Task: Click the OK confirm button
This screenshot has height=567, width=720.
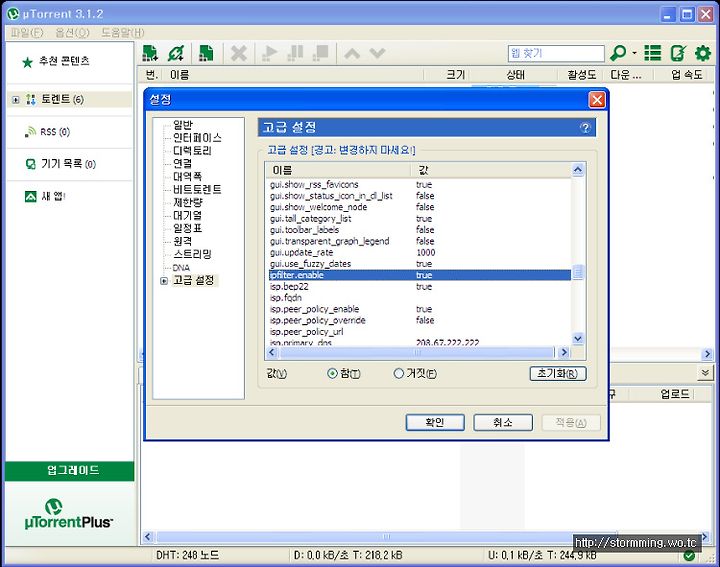Action: 435,422
